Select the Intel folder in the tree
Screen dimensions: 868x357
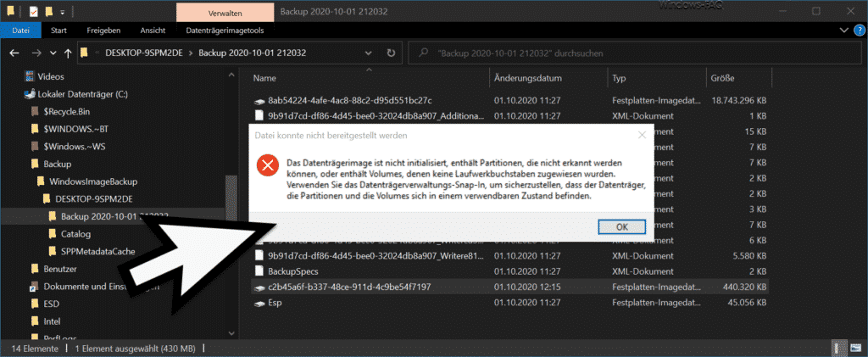pos(52,321)
